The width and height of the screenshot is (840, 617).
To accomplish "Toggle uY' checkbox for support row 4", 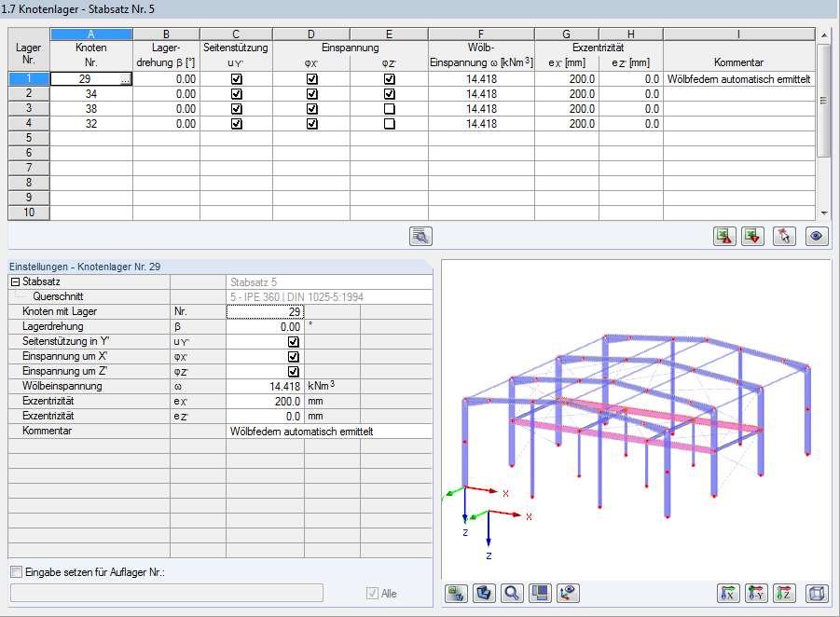I will tap(236, 124).
